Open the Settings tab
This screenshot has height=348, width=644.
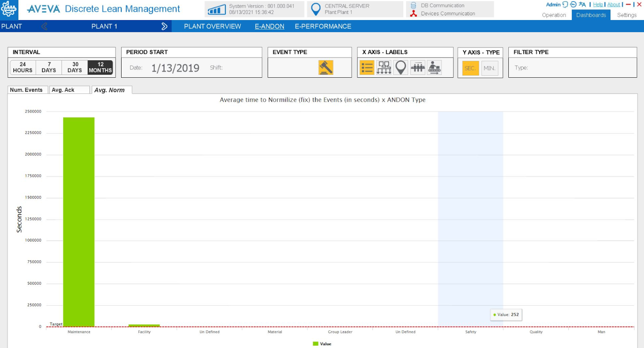point(627,15)
